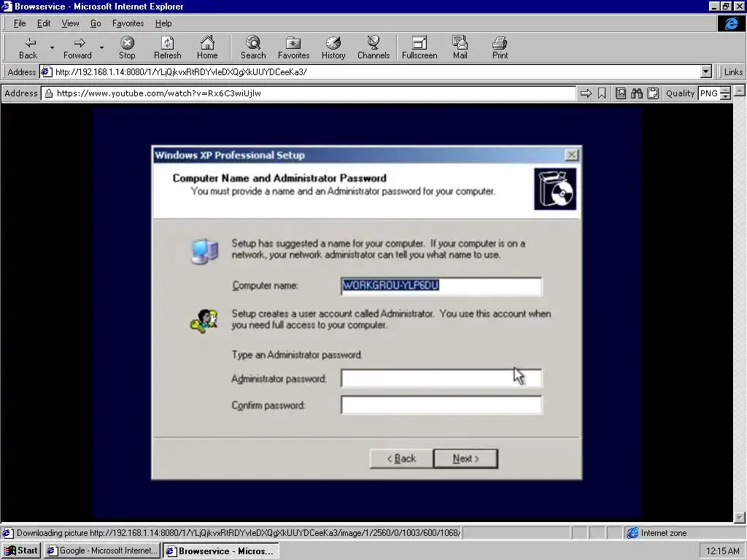Image resolution: width=747 pixels, height=560 pixels.
Task: Toggle the Fullscreen toolbar icon
Action: coord(419,47)
